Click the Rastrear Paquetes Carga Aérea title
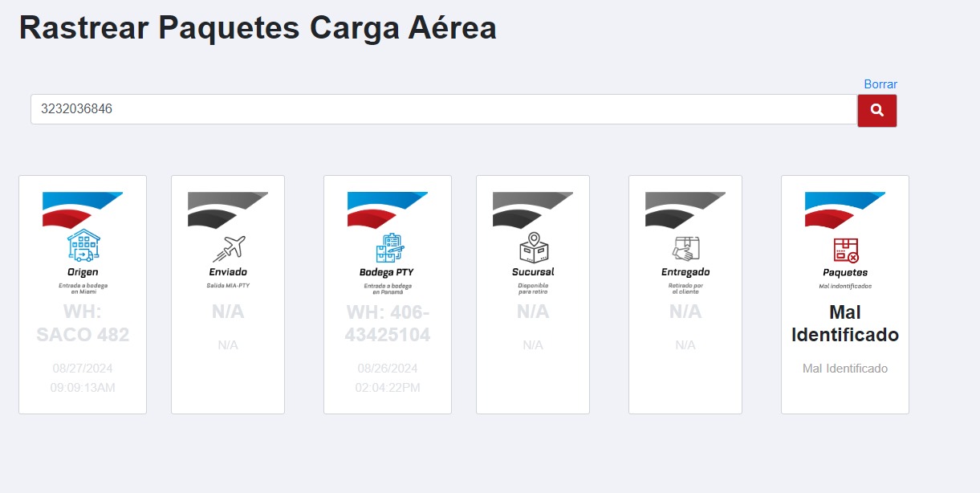The image size is (980, 493). [x=258, y=27]
